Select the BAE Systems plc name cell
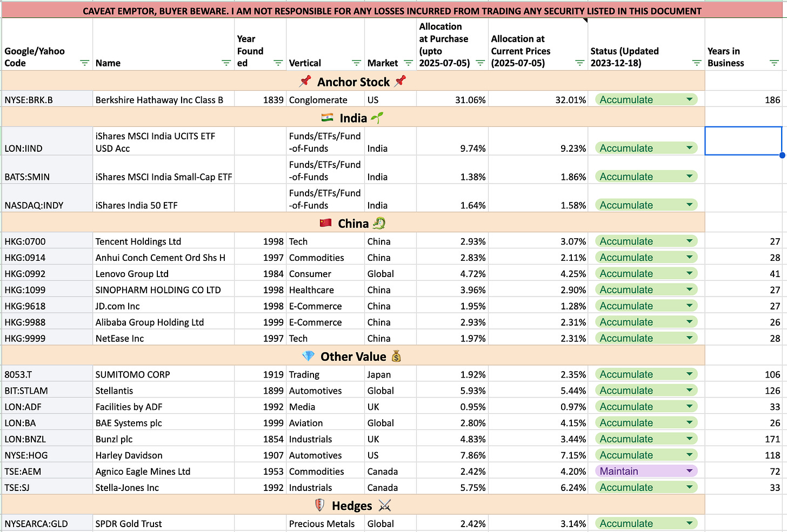This screenshot has width=787, height=532. point(164,423)
